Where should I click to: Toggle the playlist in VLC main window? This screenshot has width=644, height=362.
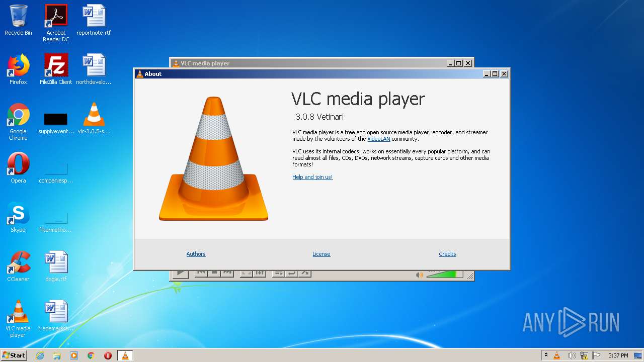[278, 273]
